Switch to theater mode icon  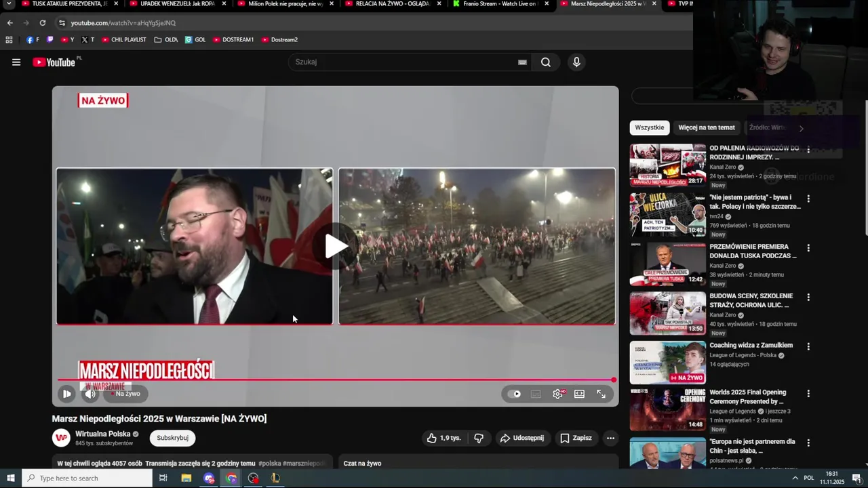point(579,394)
